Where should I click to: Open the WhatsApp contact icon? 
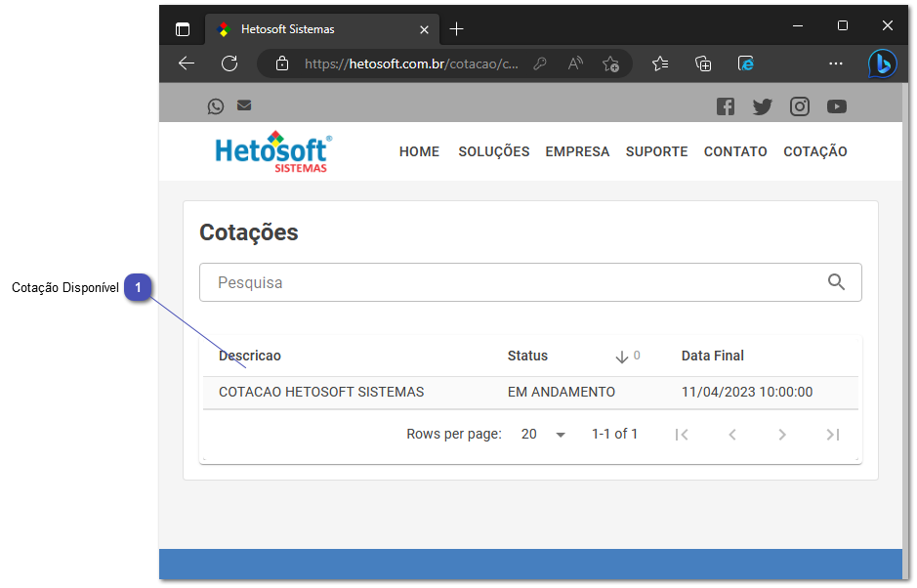point(216,105)
